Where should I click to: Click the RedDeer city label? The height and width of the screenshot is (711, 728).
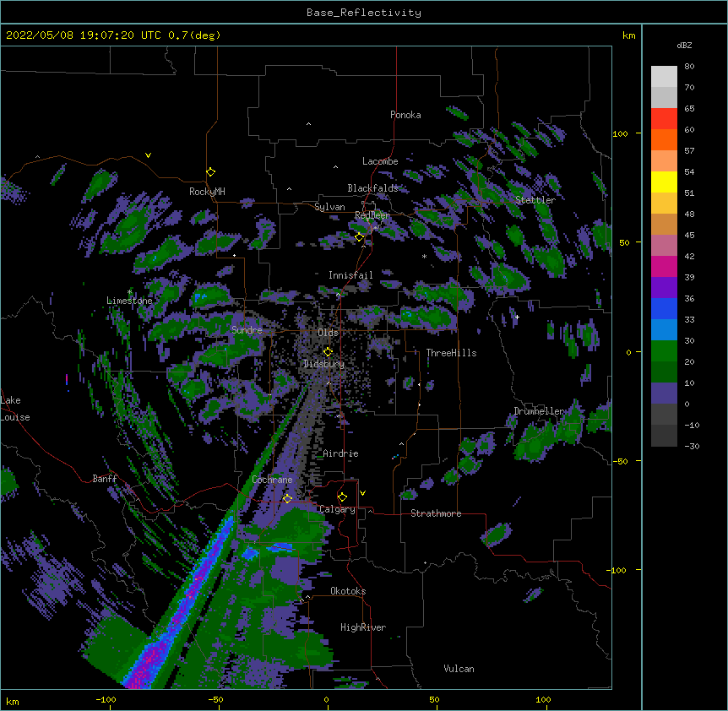coord(372,215)
